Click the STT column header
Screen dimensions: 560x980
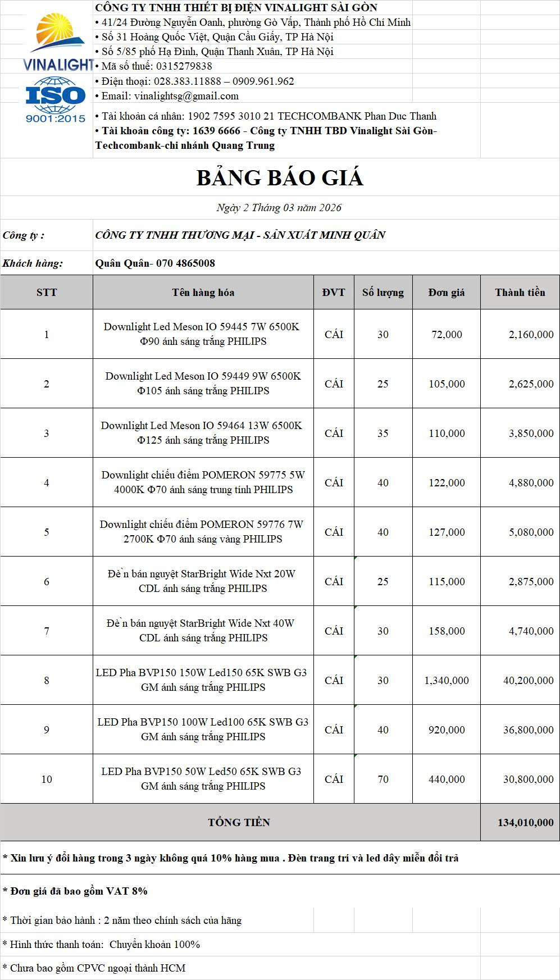pyautogui.click(x=47, y=292)
